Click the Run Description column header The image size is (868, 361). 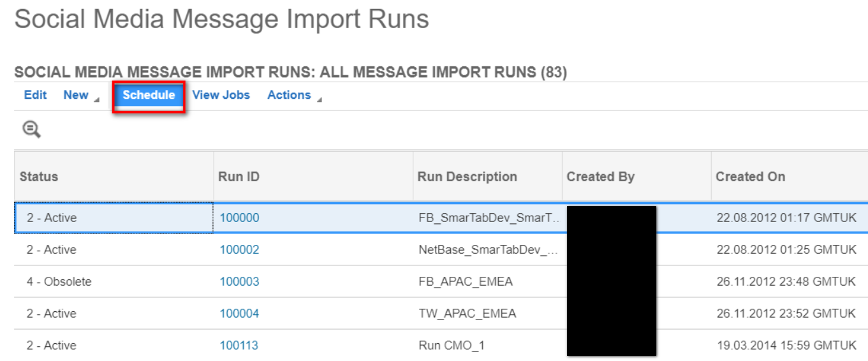coord(467,177)
